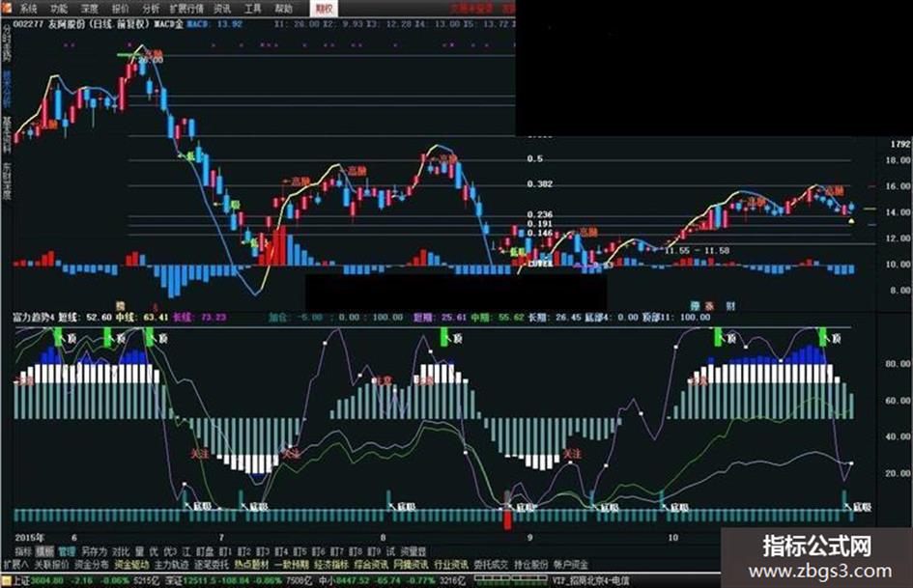The width and height of the screenshot is (913, 588).
Task: Collapse the 扩展∧ panel expander
Action: tap(15, 564)
